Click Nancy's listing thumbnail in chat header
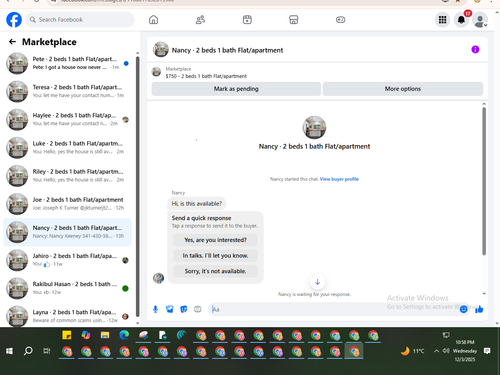Image resolution: width=500 pixels, height=375 pixels. click(x=161, y=50)
